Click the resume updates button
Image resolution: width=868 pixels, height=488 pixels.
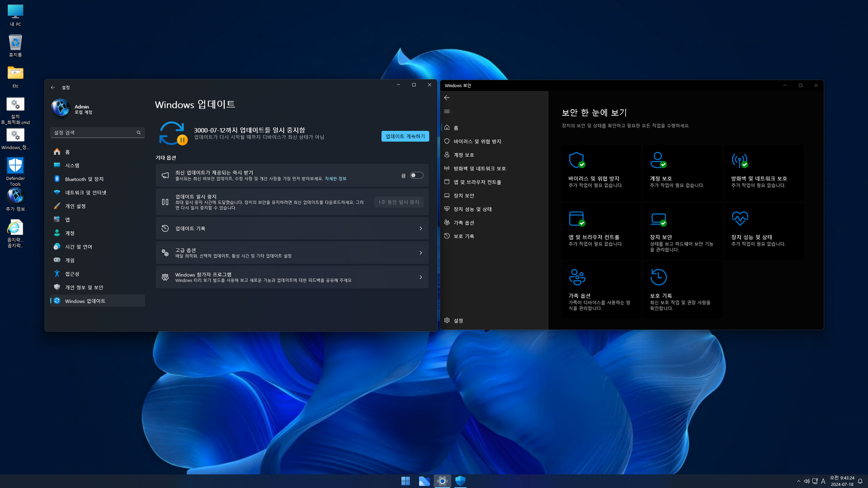[405, 136]
